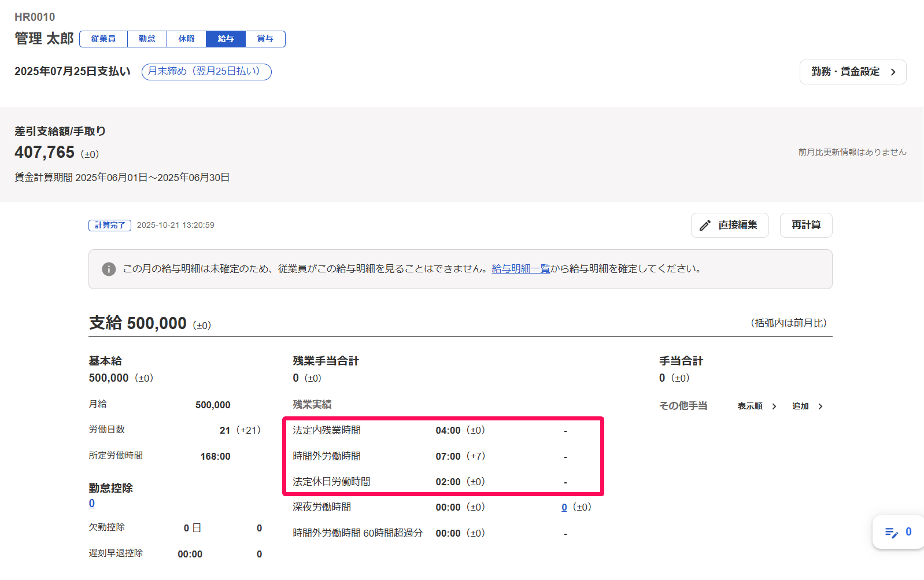
Task: Click the 勤怠控除 value 0 link
Action: (92, 504)
